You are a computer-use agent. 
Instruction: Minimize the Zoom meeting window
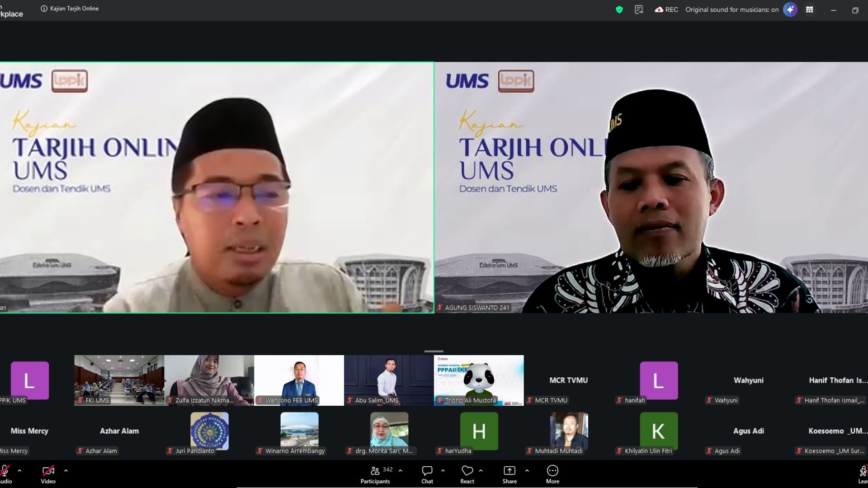point(834,10)
